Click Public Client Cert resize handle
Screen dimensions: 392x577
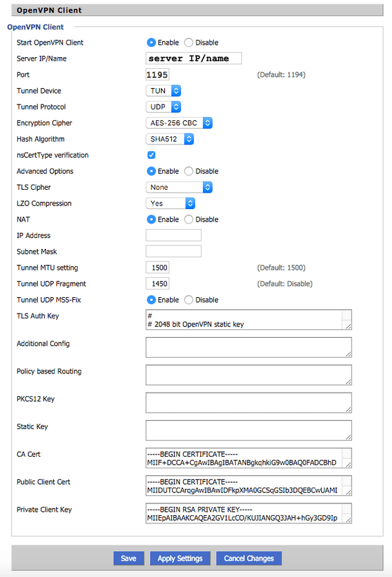[x=348, y=492]
